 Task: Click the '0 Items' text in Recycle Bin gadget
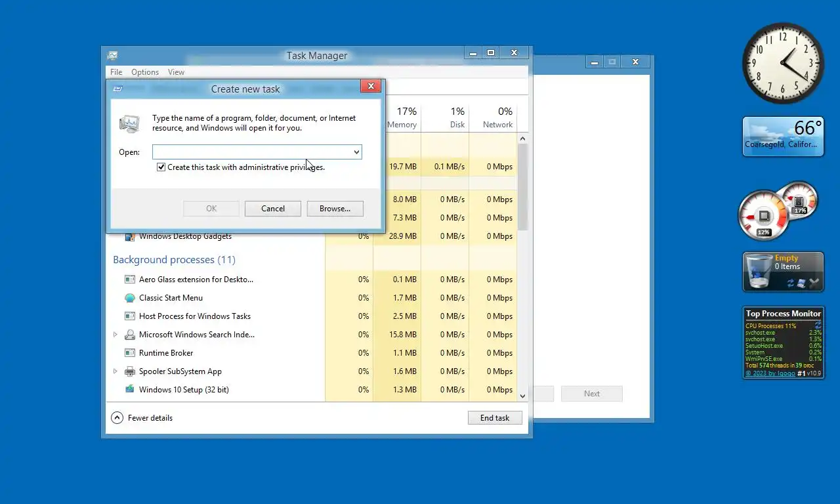point(787,266)
